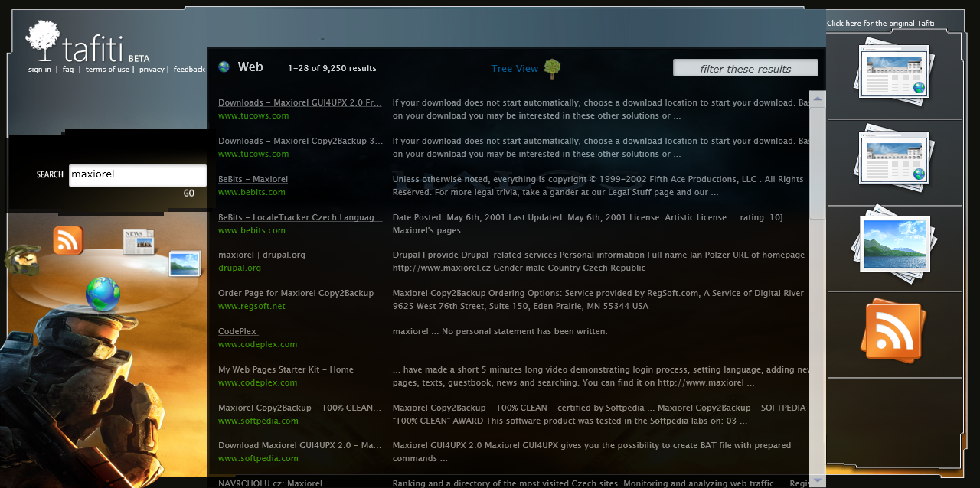Image resolution: width=980 pixels, height=488 pixels.
Task: Click description beginning Maxiorel Copy2Backup Ordering Options
Action: 599,300
